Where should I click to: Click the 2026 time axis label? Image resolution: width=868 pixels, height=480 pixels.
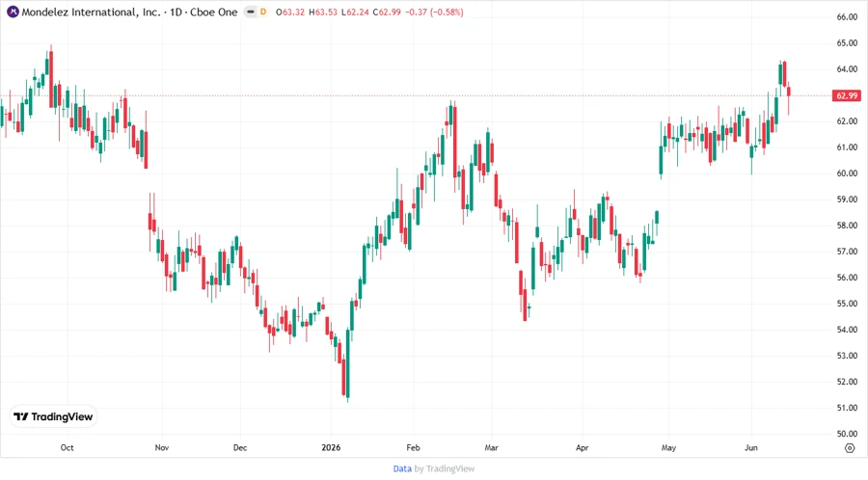click(331, 448)
